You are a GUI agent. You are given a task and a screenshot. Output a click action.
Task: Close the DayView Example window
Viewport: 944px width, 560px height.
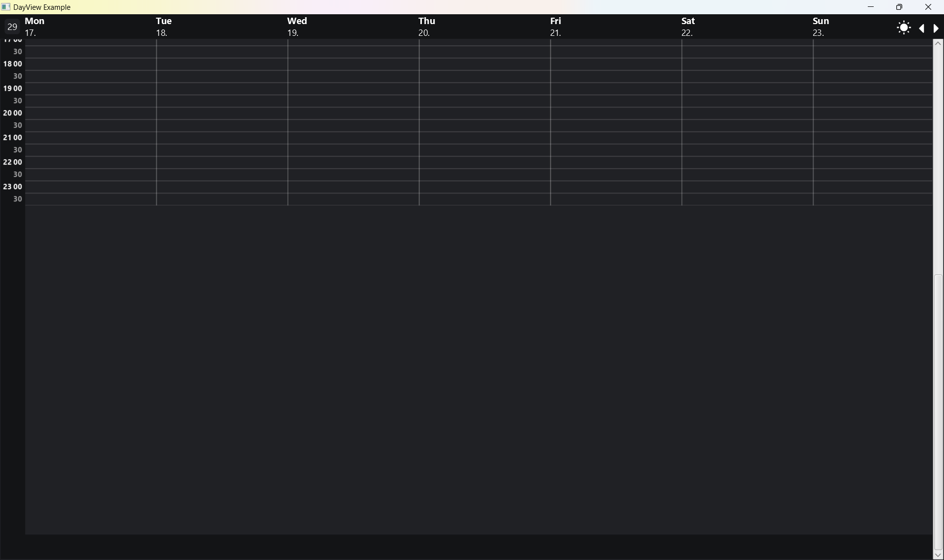coord(928,7)
